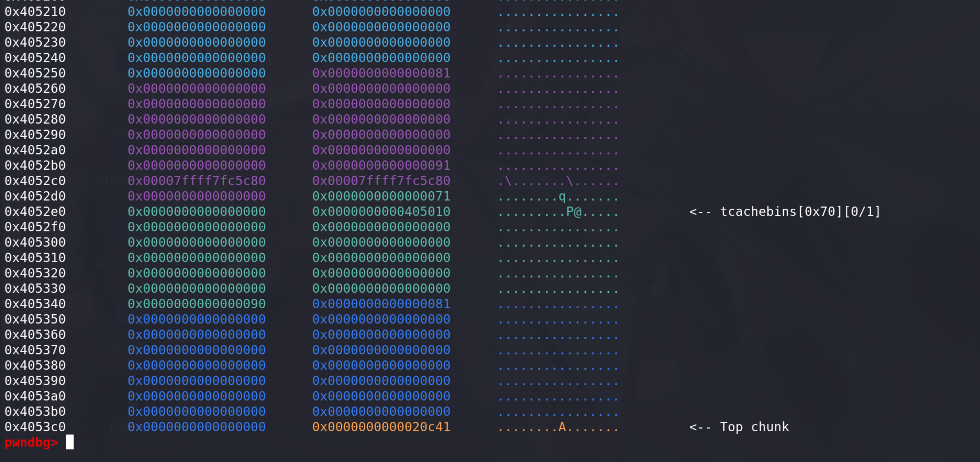Click the 0x0000000000000090 prev_size value
Viewport: 980px width, 462px height.
[197, 304]
